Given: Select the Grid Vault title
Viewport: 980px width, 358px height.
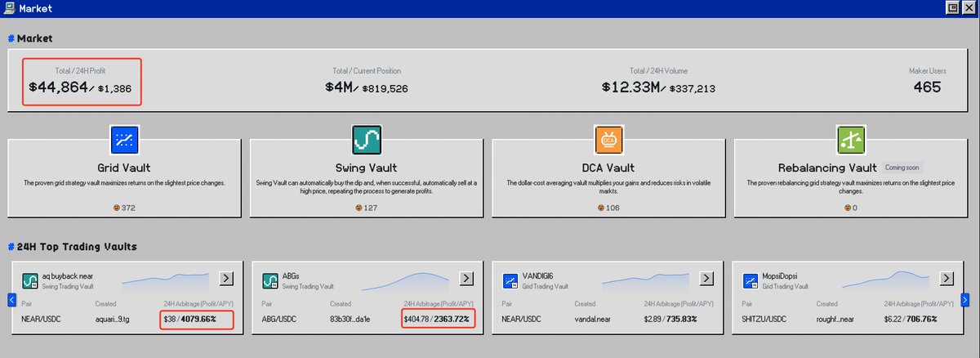Looking at the screenshot, I should (125, 168).
